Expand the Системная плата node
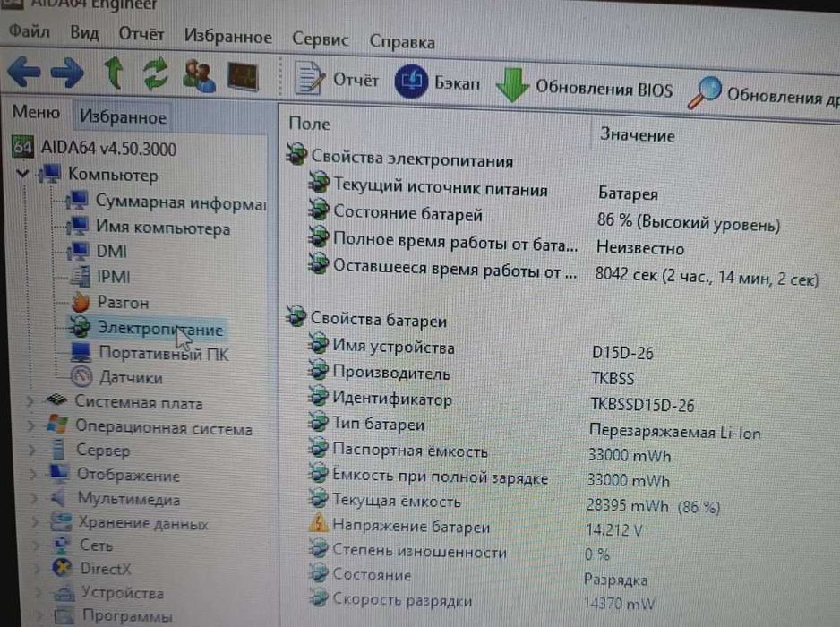Viewport: 840px width, 627px height. coord(30,400)
